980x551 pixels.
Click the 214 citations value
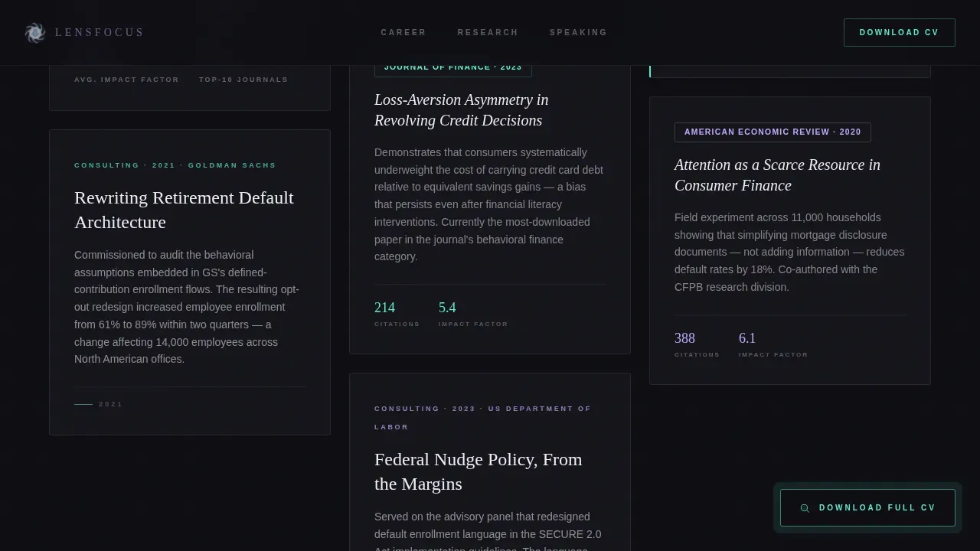(384, 308)
